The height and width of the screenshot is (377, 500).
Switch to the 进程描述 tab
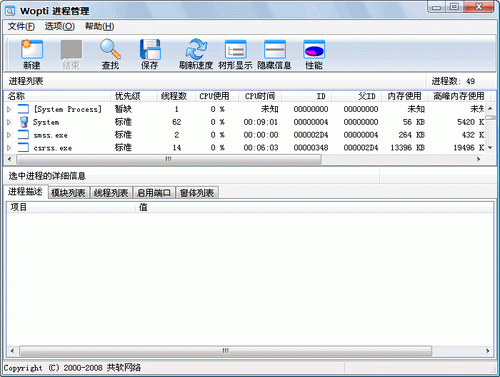(26, 192)
